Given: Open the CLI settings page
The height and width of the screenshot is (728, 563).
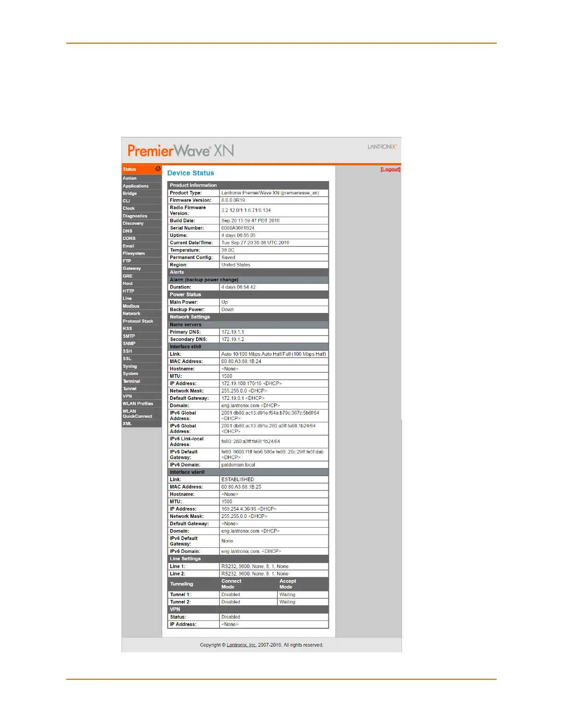Looking at the screenshot, I should (142, 201).
